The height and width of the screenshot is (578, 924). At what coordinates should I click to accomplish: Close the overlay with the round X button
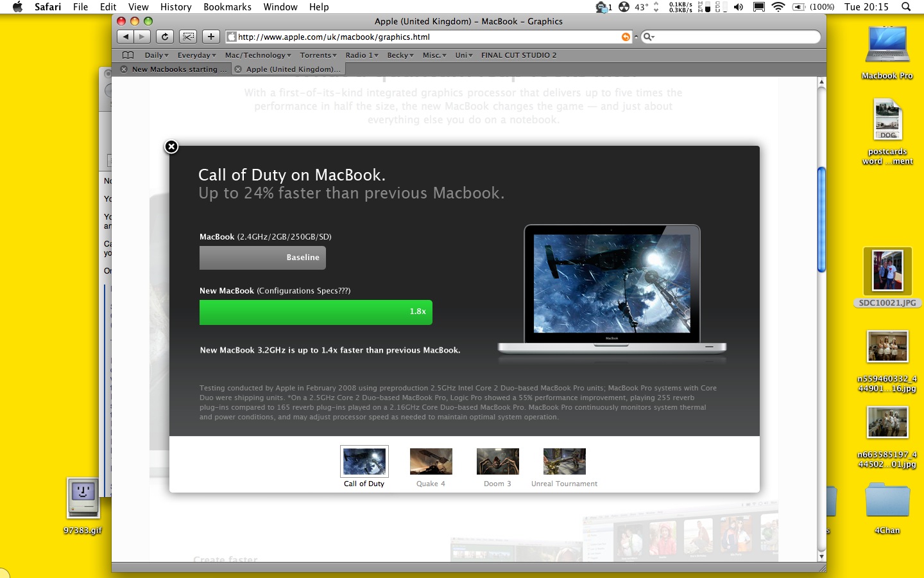171,146
